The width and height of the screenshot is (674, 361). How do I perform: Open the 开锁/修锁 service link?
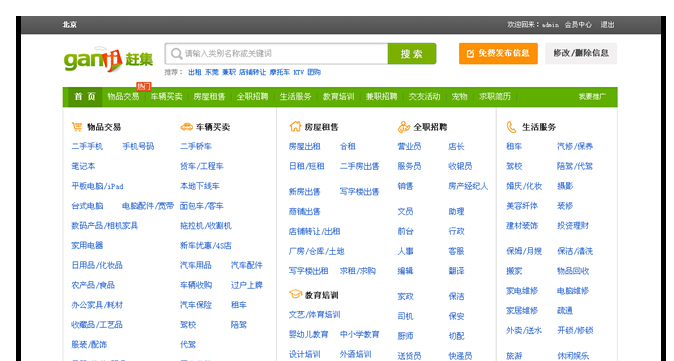[575, 330]
